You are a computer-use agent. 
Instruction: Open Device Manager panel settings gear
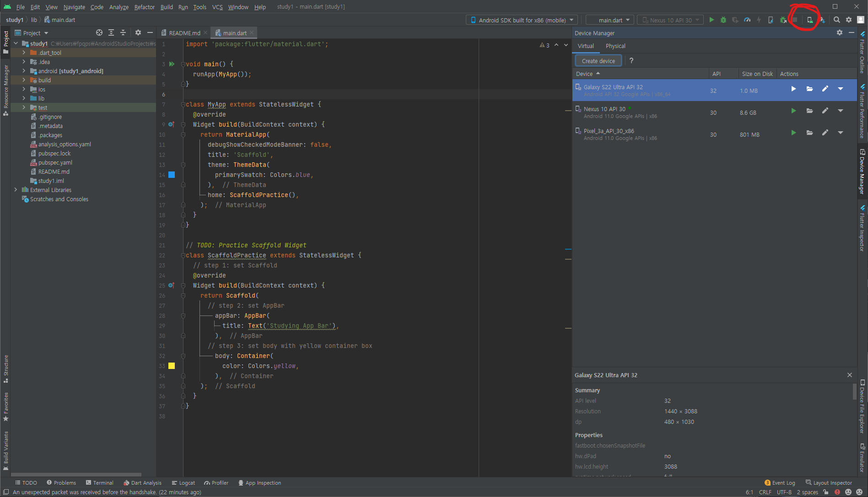coord(839,32)
